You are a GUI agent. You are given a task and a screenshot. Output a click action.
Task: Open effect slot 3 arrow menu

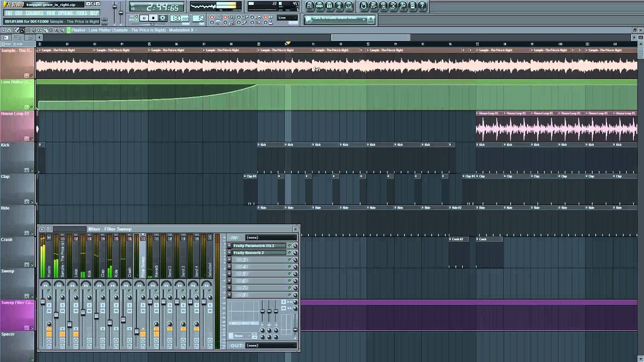[x=229, y=260]
